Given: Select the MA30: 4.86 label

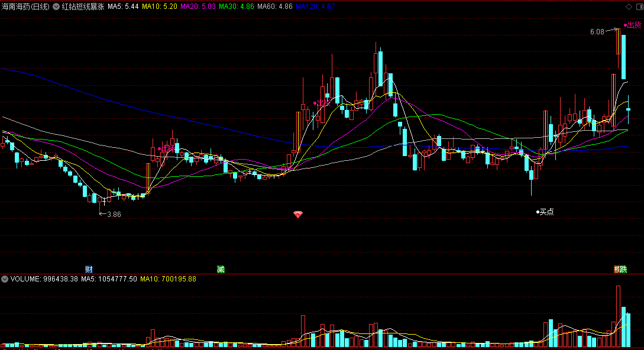Looking at the screenshot, I should (x=236, y=7).
